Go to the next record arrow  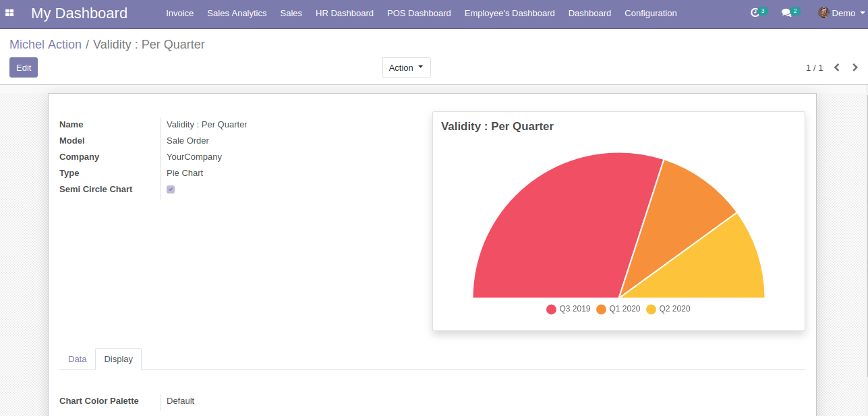tap(855, 67)
